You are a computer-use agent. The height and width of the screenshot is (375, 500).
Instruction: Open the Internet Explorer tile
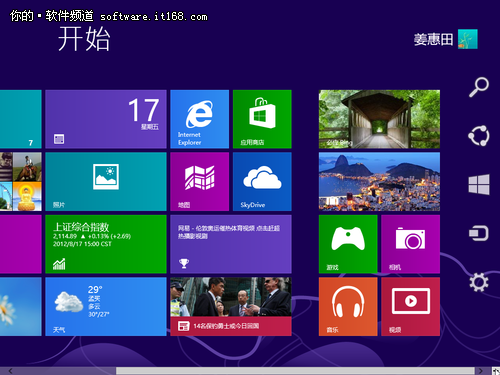(x=199, y=119)
